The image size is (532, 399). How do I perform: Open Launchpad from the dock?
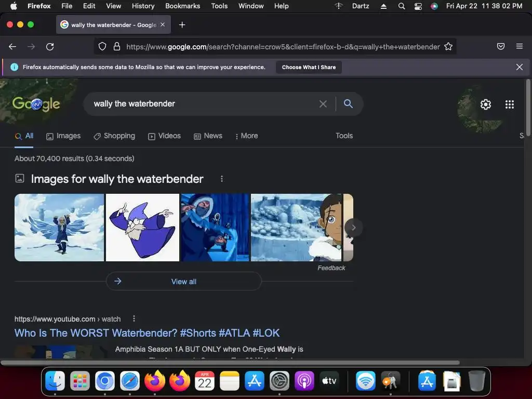tap(80, 381)
